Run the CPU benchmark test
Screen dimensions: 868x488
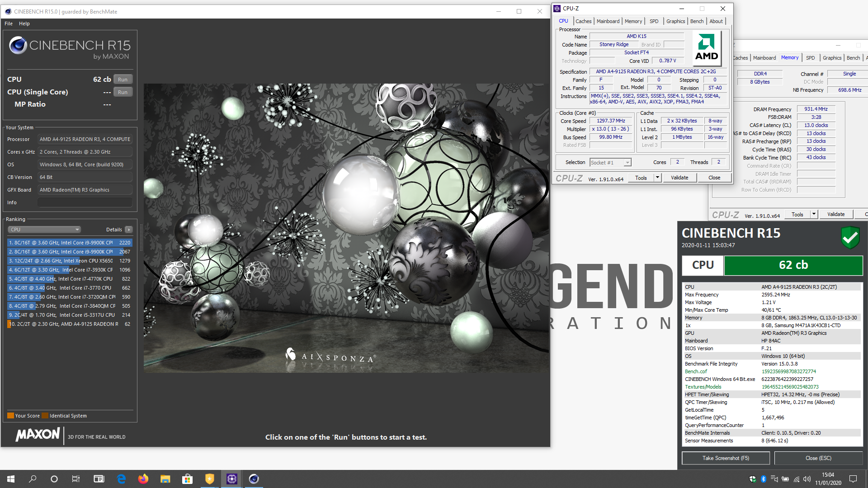tap(123, 80)
